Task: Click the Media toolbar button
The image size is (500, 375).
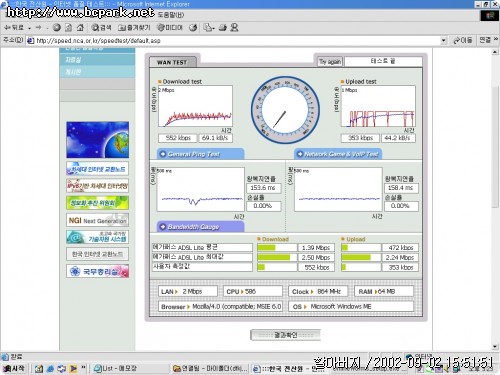Action: 170,28
